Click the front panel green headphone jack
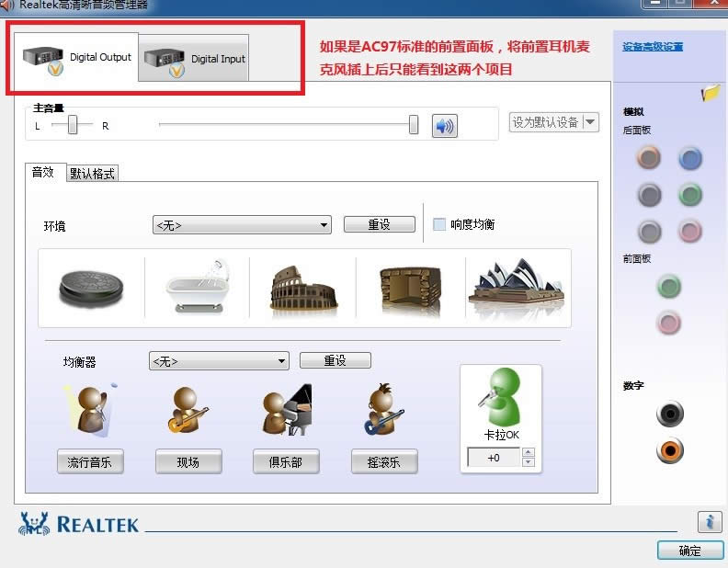Screen dimensions: 728x568 click(x=668, y=287)
